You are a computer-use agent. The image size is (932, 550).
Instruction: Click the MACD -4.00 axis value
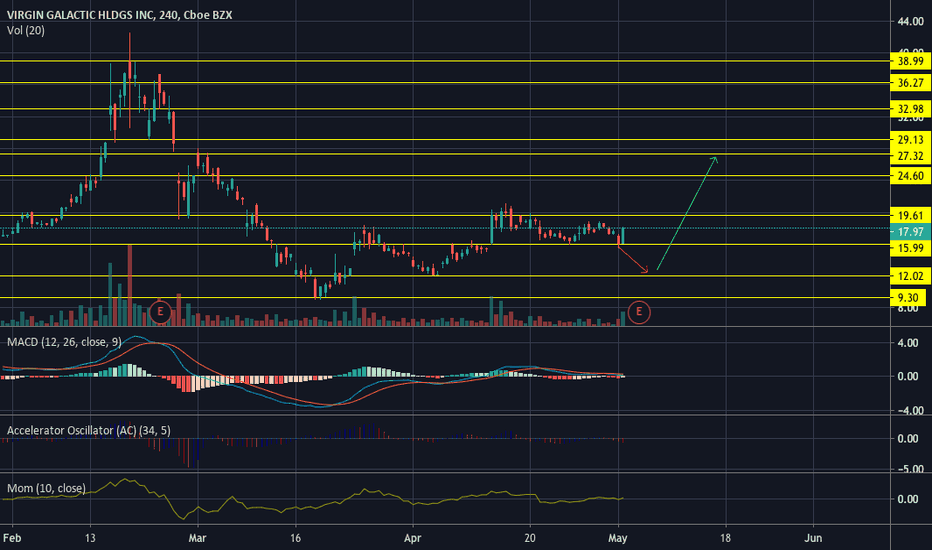pyautogui.click(x=909, y=410)
